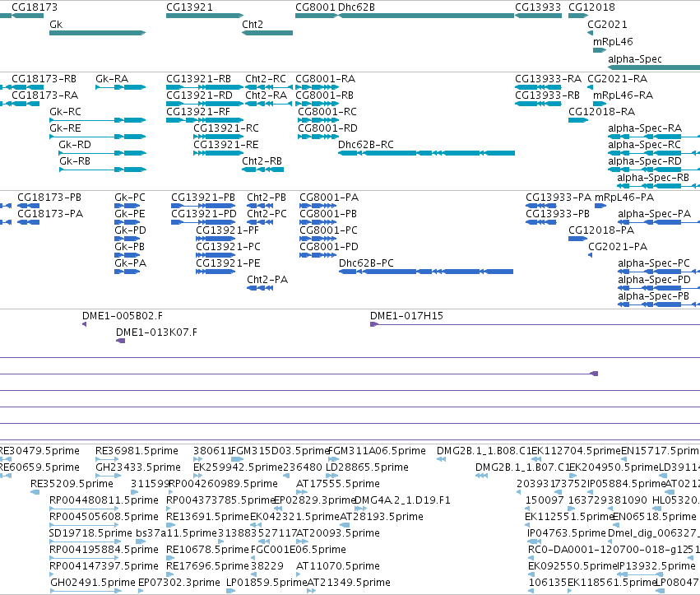Click the GH02491.5prime EST label

click(93, 583)
